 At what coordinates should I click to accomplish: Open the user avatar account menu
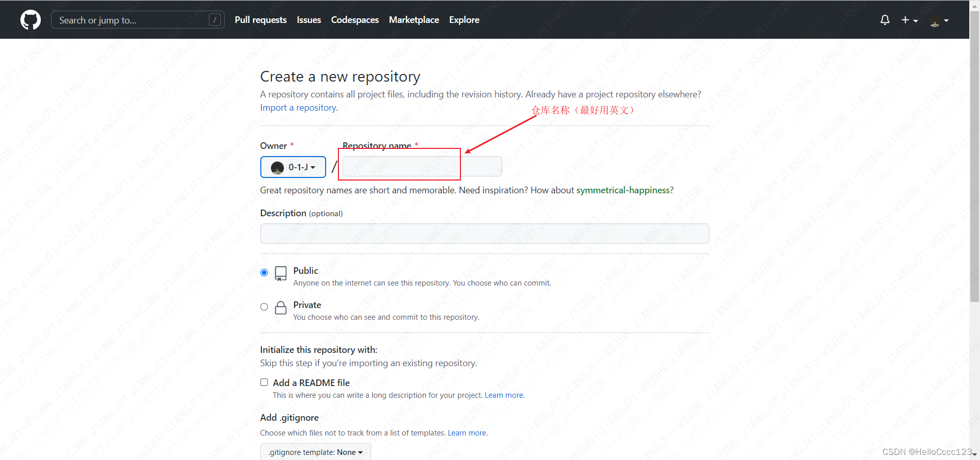939,20
